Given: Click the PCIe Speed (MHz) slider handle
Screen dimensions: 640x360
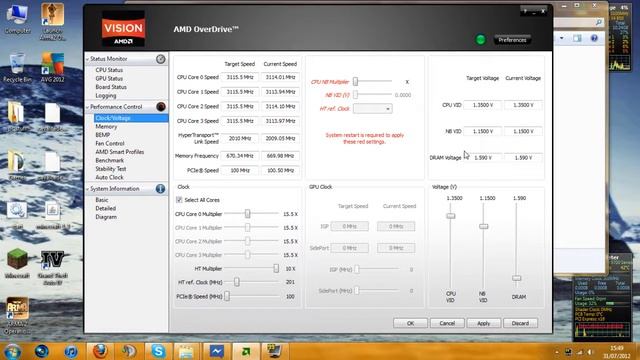Looking at the screenshot, I should (227, 296).
